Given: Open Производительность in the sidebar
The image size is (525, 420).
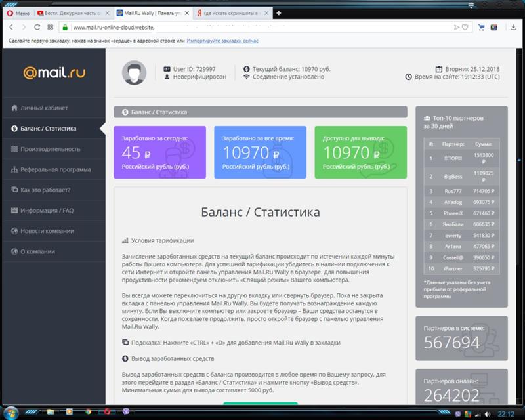Looking at the screenshot, I should point(54,149).
